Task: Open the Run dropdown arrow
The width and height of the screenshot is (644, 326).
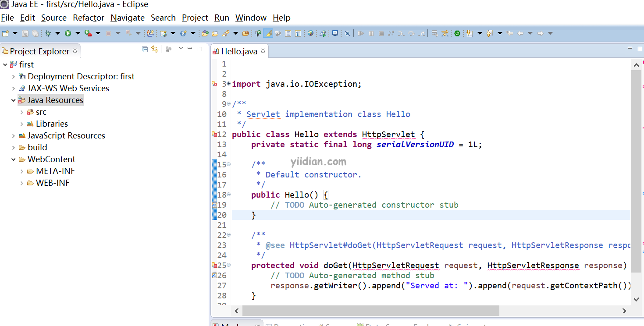Action: pos(78,33)
